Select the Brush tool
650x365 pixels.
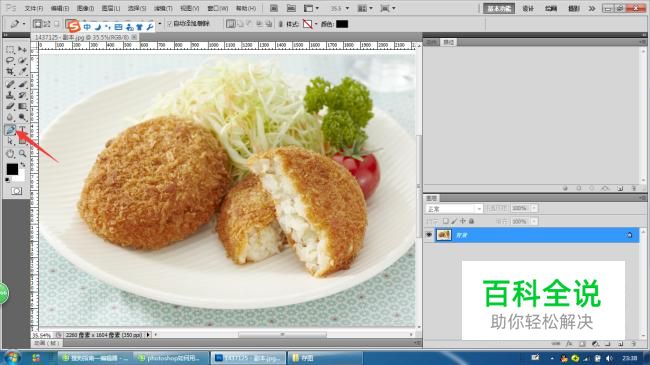[22, 84]
